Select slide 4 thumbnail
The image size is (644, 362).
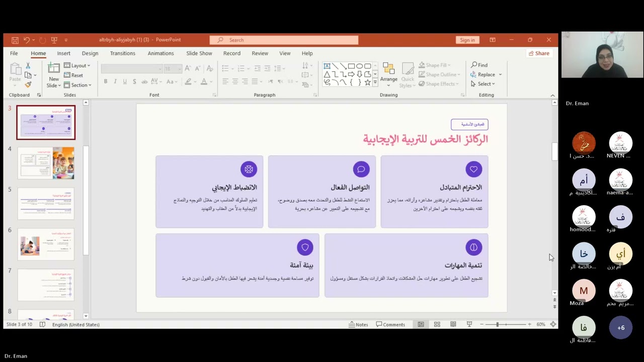tap(46, 163)
